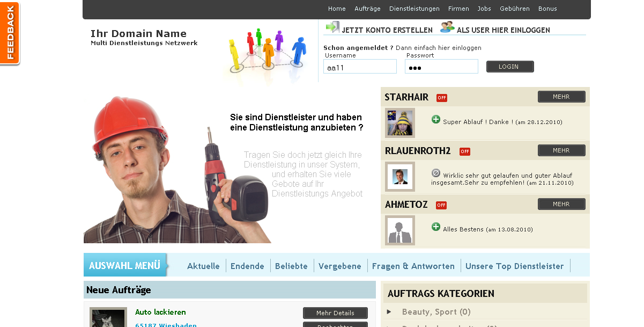
Task: Click the user login people icon
Action: point(447,27)
